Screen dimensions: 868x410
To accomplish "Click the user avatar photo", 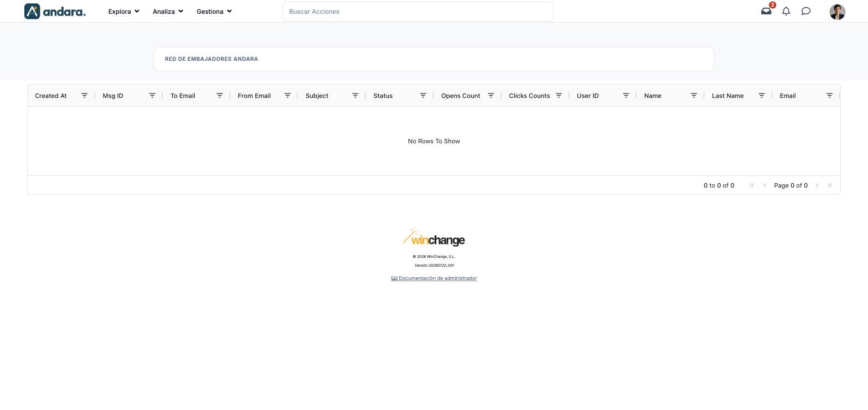I will [838, 12].
